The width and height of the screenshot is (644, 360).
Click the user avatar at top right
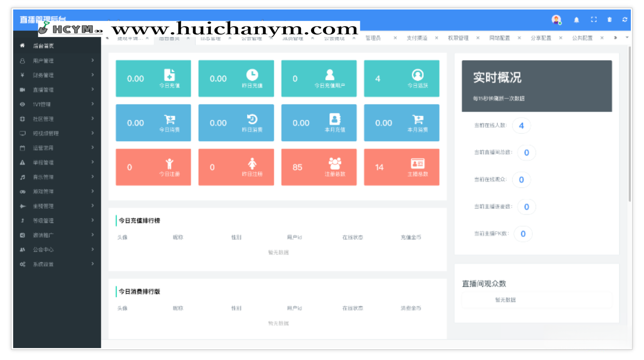pyautogui.click(x=556, y=19)
